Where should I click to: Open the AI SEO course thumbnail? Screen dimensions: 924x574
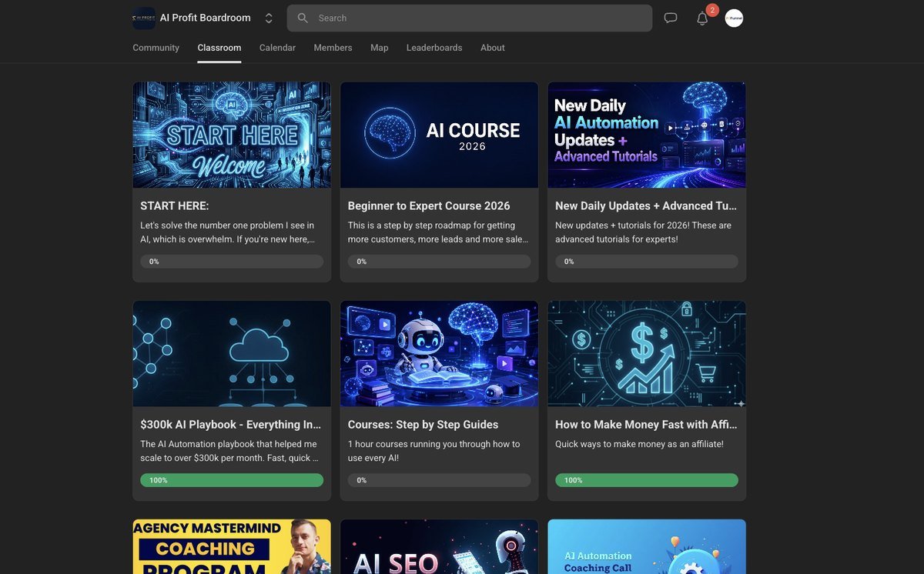click(x=439, y=546)
